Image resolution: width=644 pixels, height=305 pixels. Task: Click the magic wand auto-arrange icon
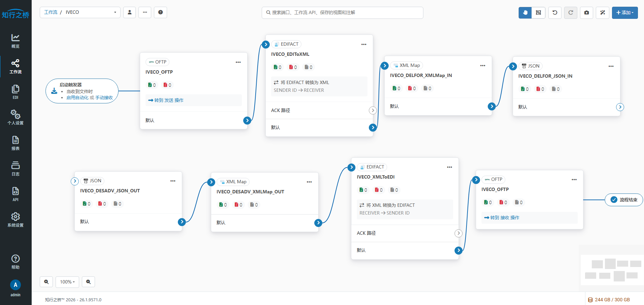pyautogui.click(x=603, y=13)
